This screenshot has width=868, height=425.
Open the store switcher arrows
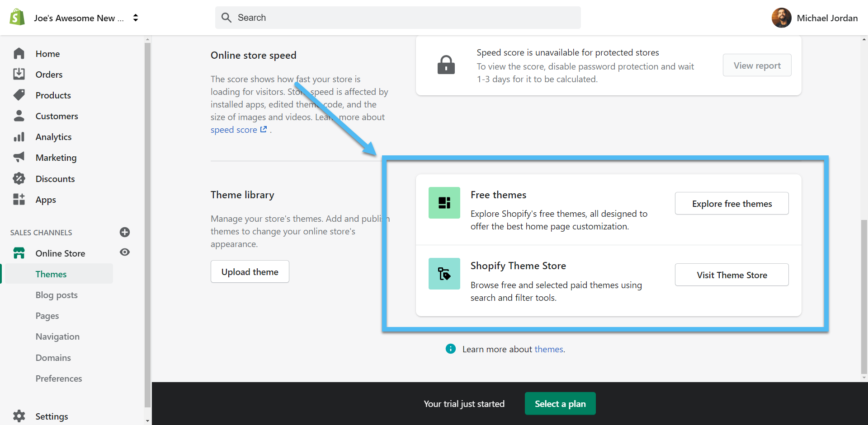coord(136,18)
